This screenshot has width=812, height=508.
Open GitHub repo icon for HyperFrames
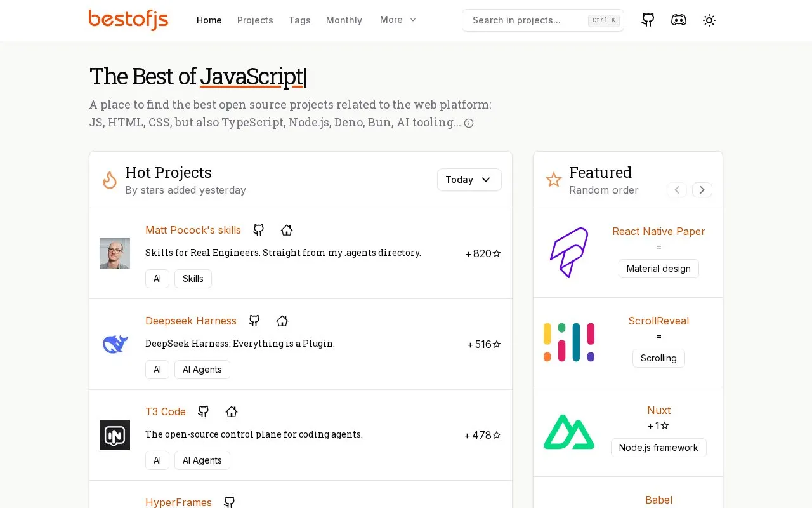click(x=229, y=502)
